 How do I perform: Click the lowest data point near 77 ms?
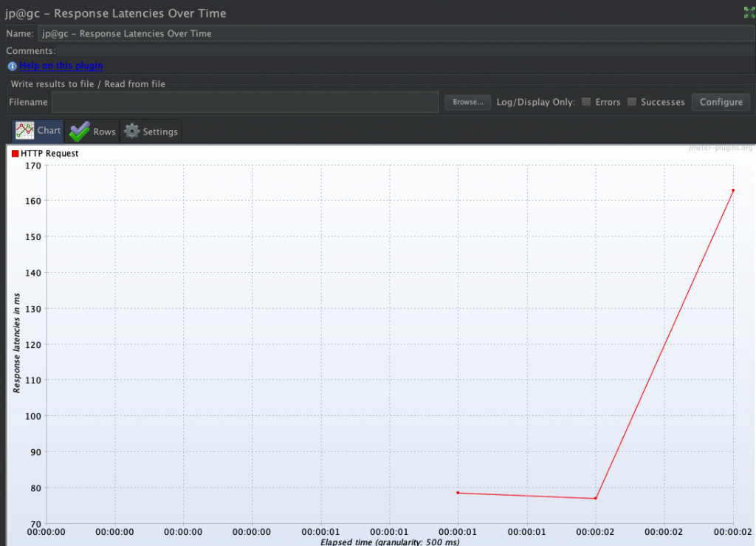point(596,498)
